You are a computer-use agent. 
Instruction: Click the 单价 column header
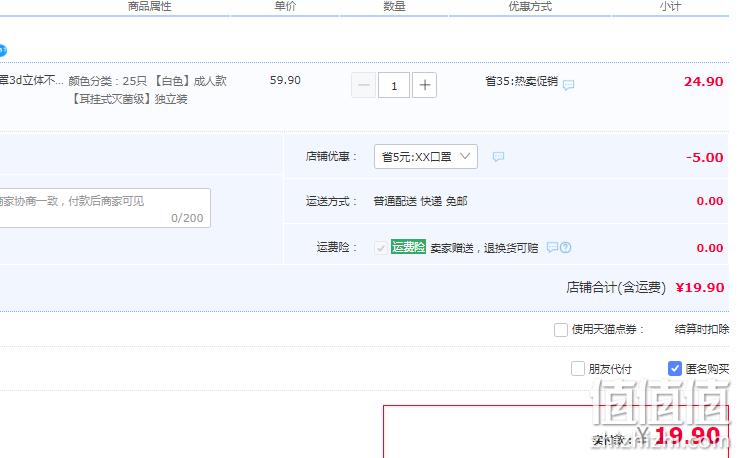point(285,6)
